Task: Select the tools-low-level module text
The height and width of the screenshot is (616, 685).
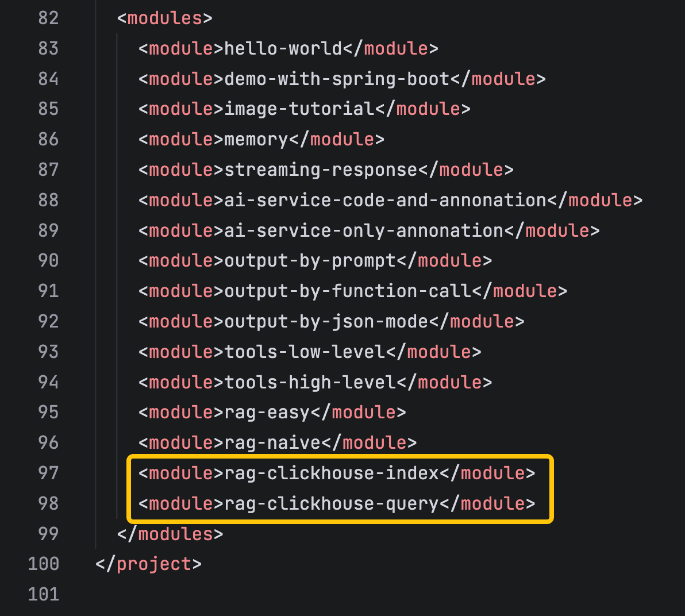Action: pos(305,352)
